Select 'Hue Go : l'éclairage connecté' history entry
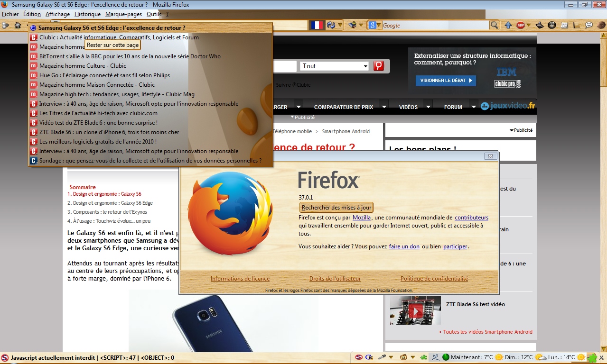Image resolution: width=607 pixels, height=364 pixels. click(150, 75)
